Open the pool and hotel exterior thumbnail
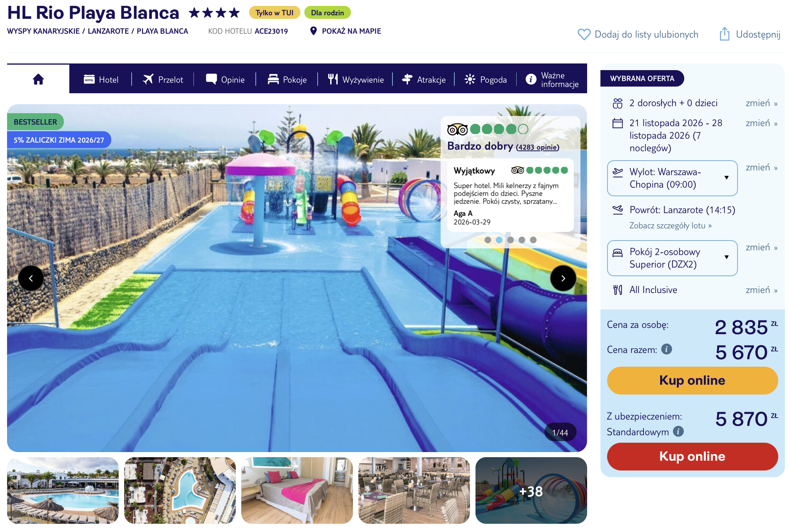Viewport: 790px width, 532px height. (63, 490)
